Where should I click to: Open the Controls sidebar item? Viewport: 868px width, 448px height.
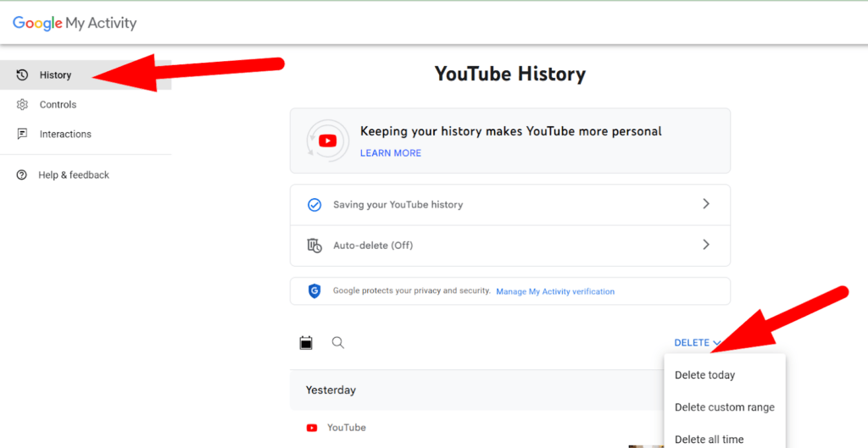(86, 104)
